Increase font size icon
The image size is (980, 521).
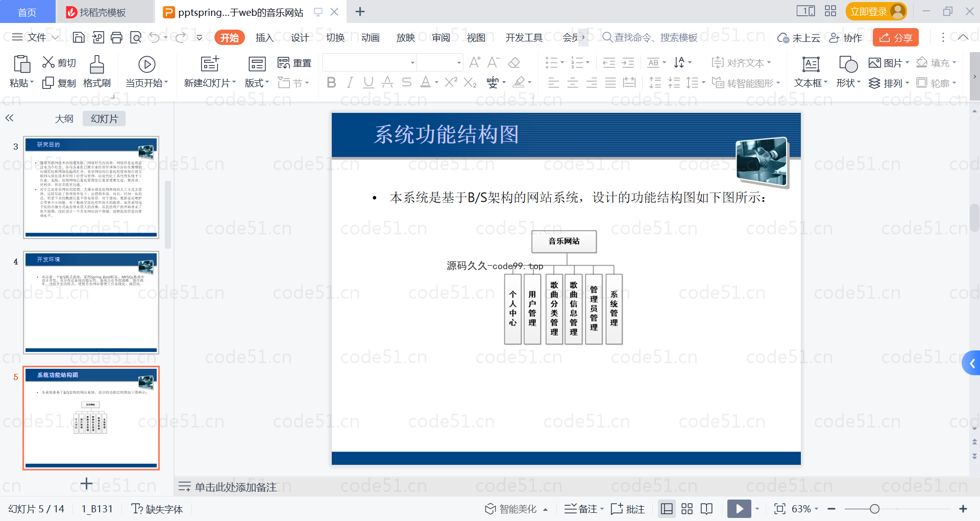[475, 62]
